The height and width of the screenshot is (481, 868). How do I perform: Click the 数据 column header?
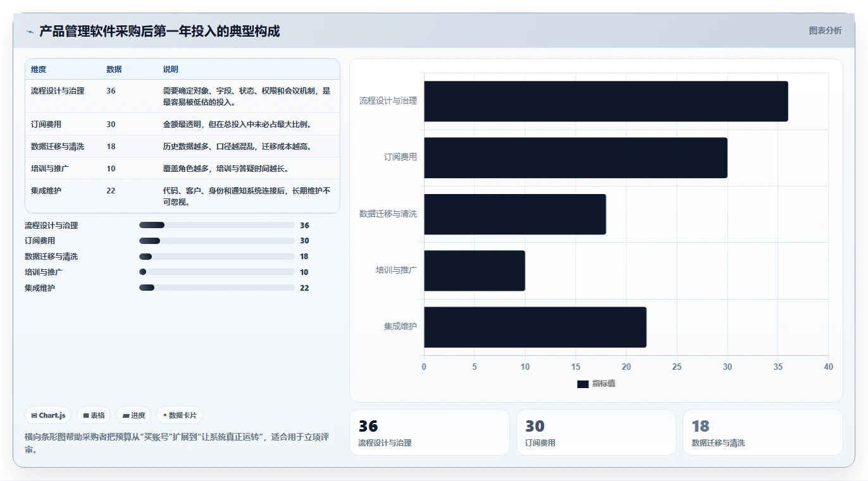pyautogui.click(x=114, y=70)
